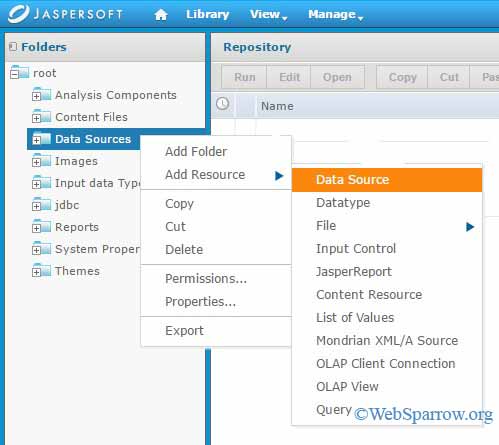Select Mondrian XML/A Source option
The width and height of the screenshot is (499, 445).
387,341
